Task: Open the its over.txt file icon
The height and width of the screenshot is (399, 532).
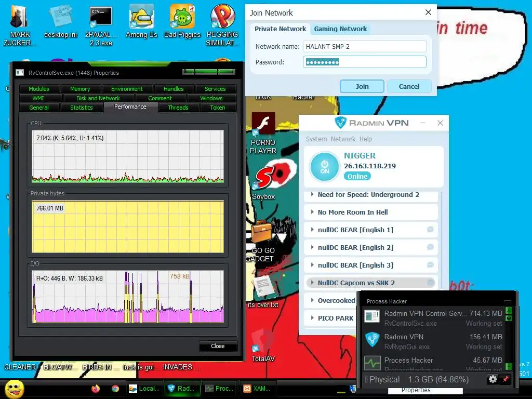Action: 263,291
